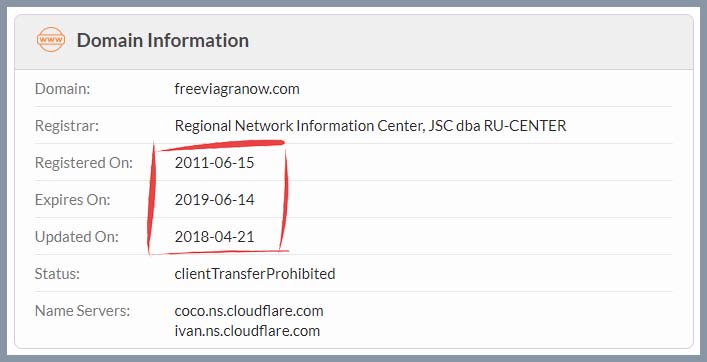Click the gray header bar of the panel

[x=354, y=42]
